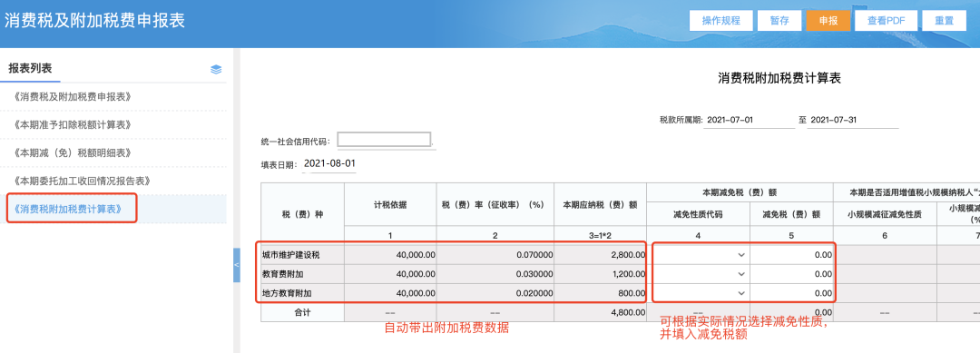The width and height of the screenshot is (980, 353).
Task: Click the 本期应纳税（费）额 column header
Action: 600,204
